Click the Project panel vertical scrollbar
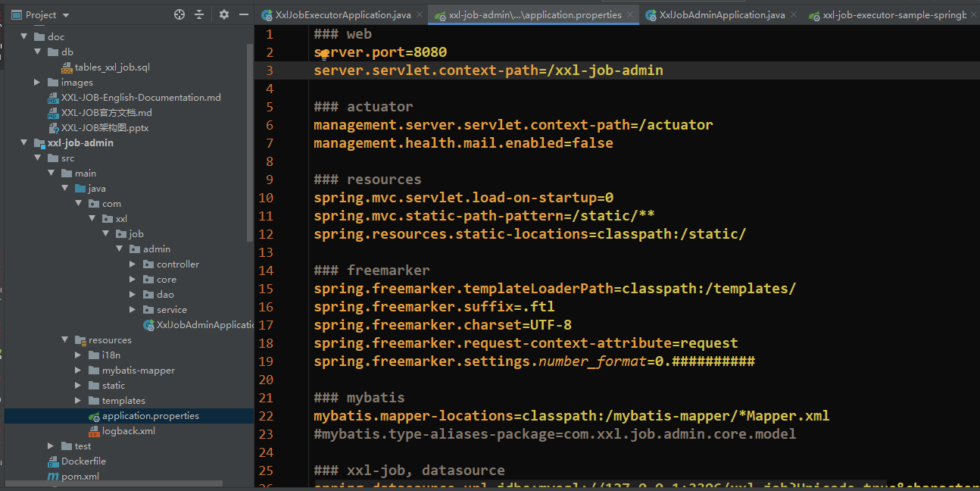 pos(251,142)
